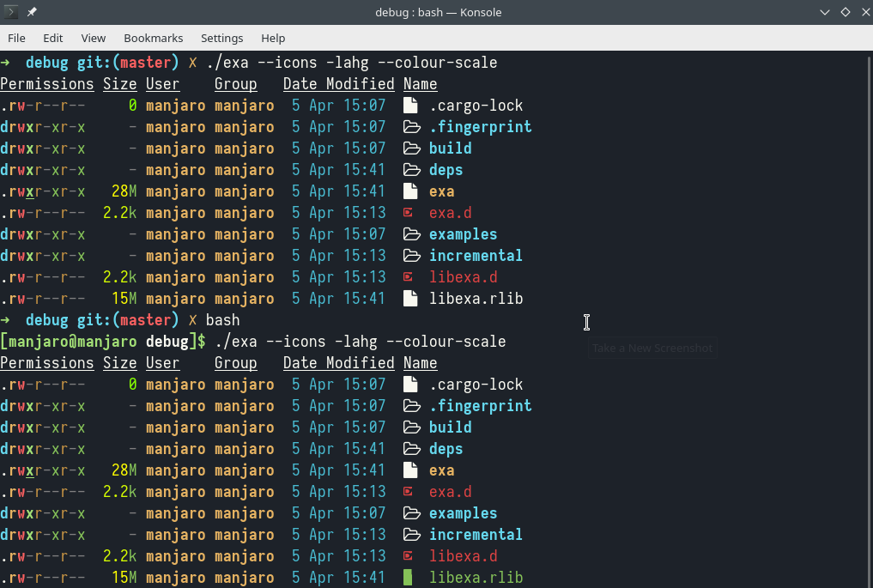Click the pin icon in the title bar
Image resolution: width=873 pixels, height=588 pixels.
click(31, 11)
